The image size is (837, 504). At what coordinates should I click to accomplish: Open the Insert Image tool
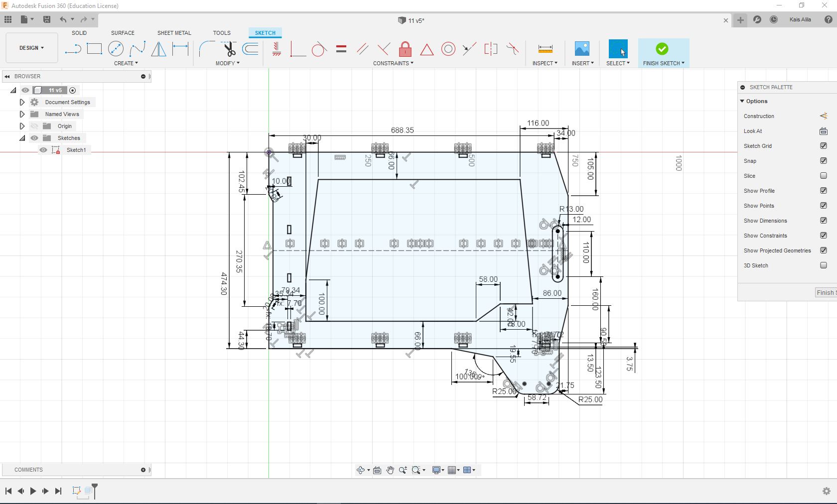(582, 49)
